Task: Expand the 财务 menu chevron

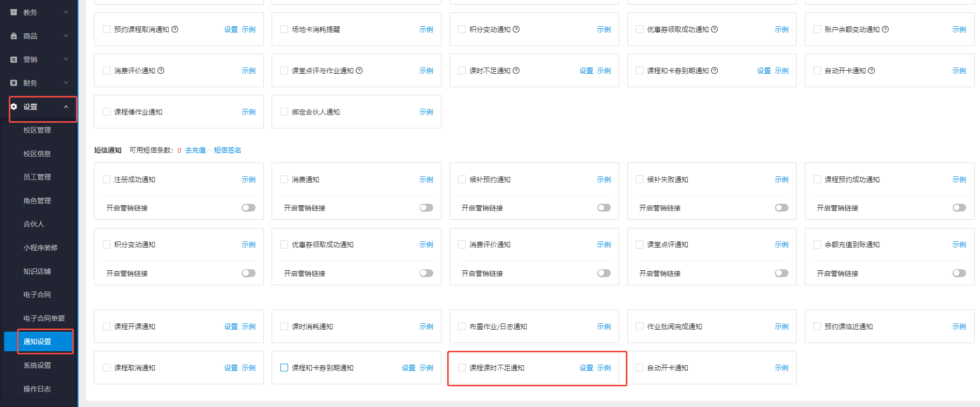Action: pos(66,83)
